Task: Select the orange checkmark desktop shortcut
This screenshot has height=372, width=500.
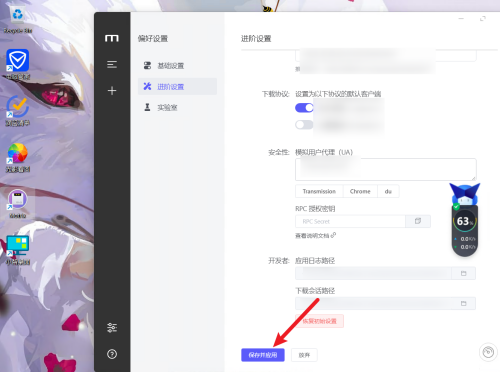Action: tap(18, 111)
